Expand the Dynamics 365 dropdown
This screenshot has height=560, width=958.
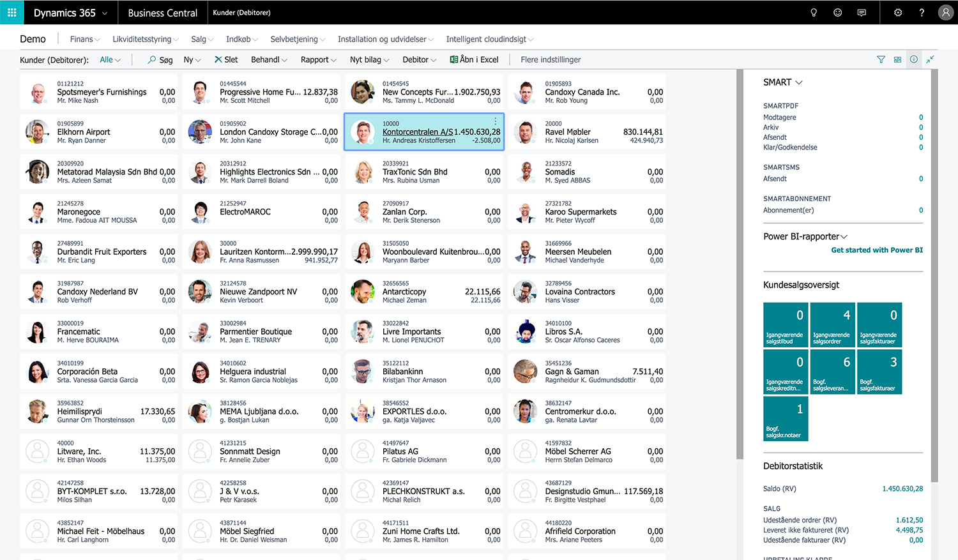pos(105,13)
